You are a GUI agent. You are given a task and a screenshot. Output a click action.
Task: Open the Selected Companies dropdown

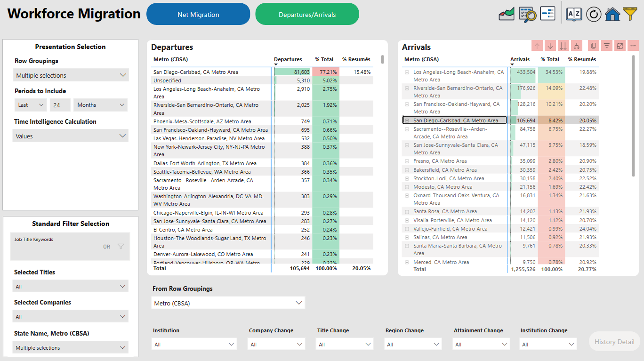pos(70,316)
